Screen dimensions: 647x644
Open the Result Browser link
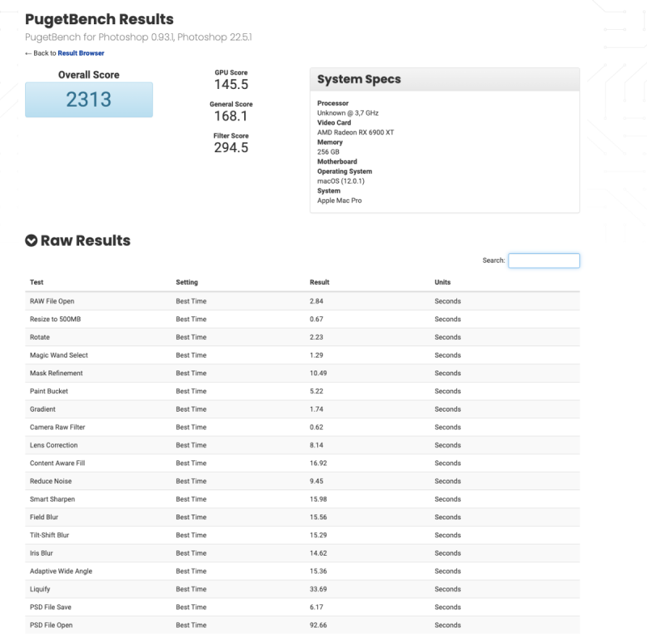[81, 53]
